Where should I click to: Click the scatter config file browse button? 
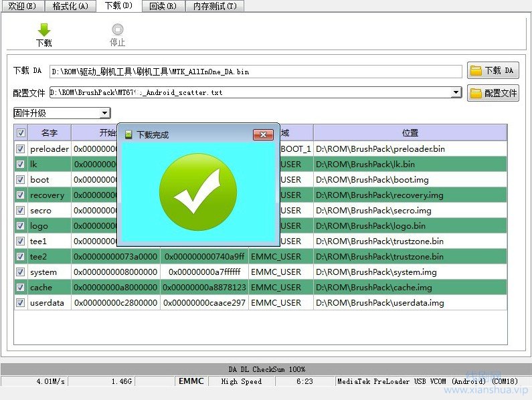coord(493,93)
